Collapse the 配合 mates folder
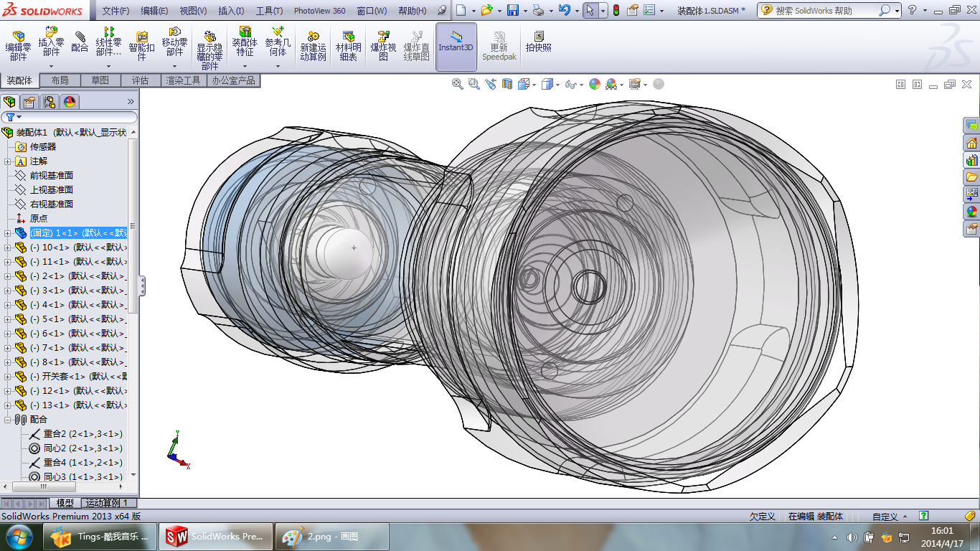 click(8, 420)
